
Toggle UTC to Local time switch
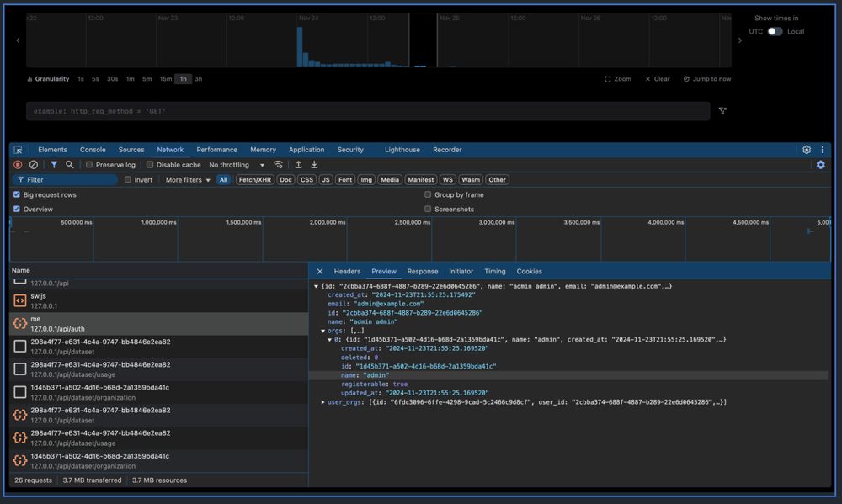[x=775, y=31]
